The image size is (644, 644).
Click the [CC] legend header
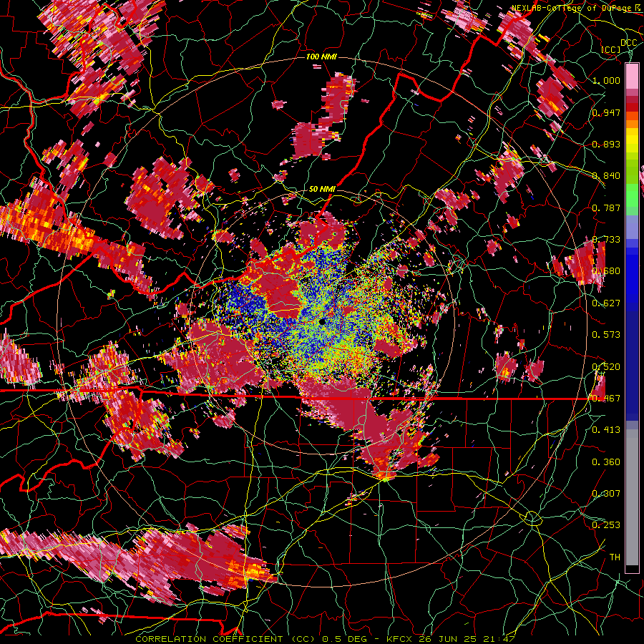click(611, 49)
